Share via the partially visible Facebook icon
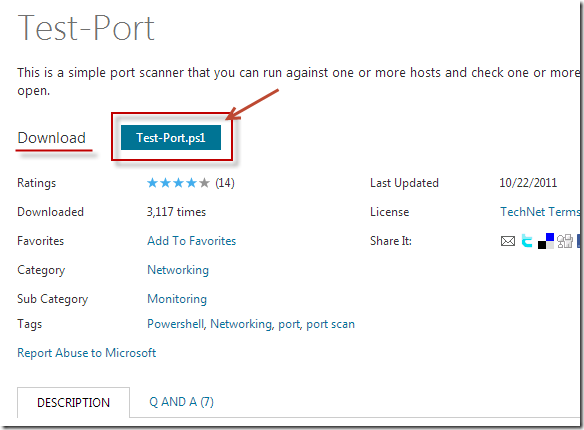Screen dimensions: 584x430 578,241
